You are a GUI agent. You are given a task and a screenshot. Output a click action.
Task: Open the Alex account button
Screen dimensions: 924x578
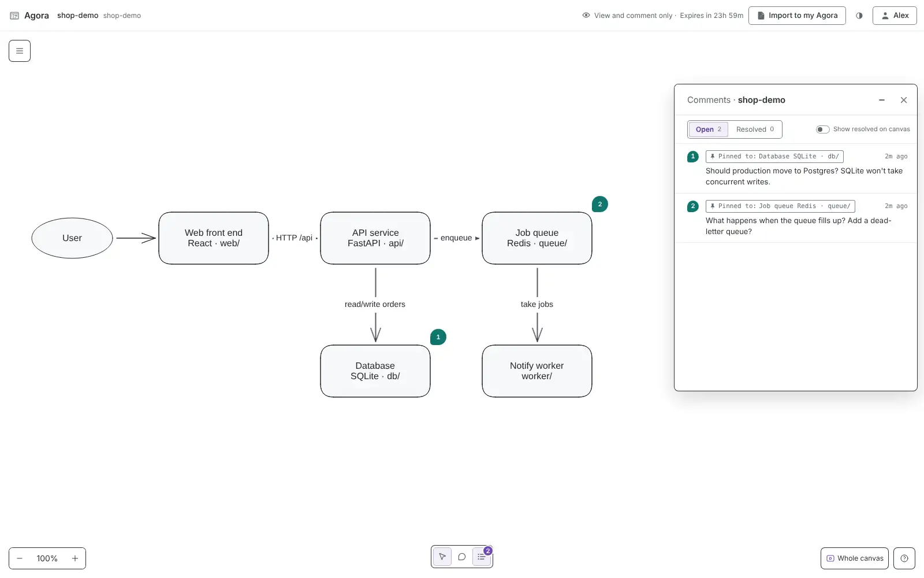coord(895,16)
